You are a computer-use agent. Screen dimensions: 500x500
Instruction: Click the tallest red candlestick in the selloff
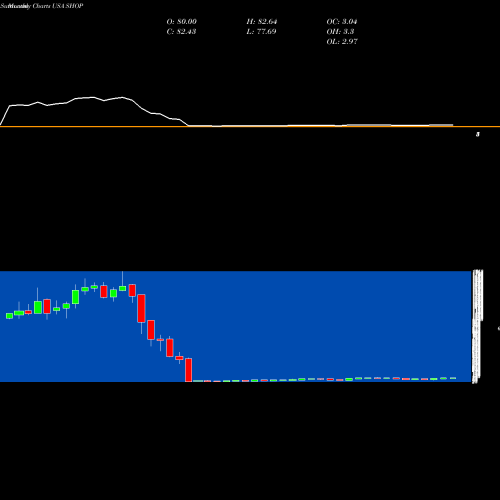tap(141, 308)
